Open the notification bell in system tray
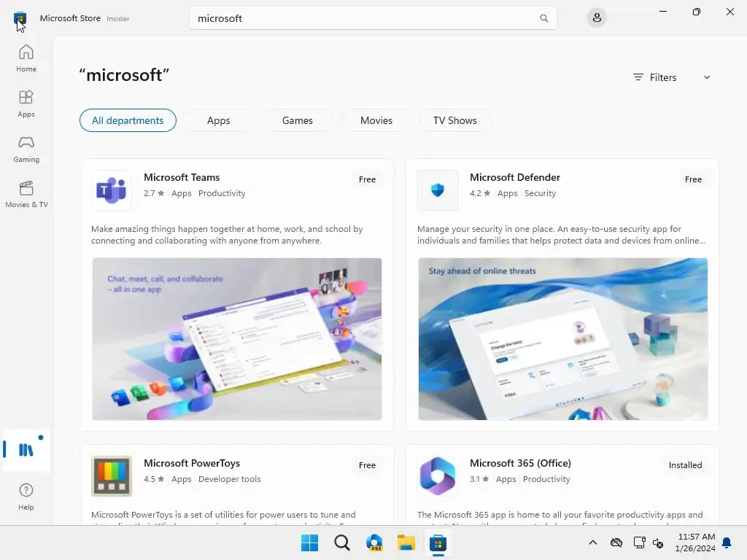Viewport: 747px width, 560px height. (727, 542)
